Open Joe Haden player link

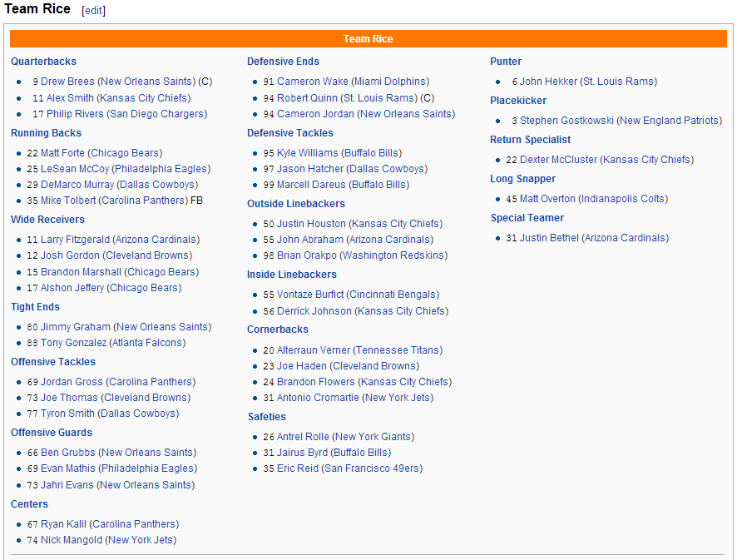[x=302, y=366]
